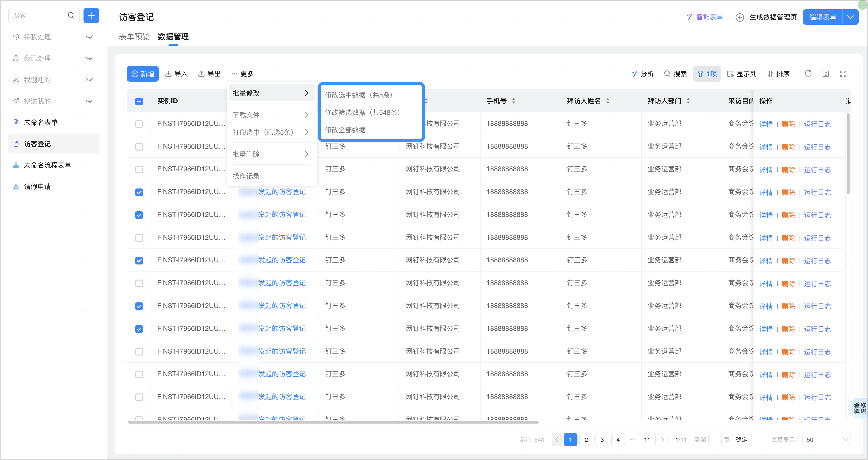The image size is (868, 460).
Task: Click the 到第 page number input field
Action: click(x=715, y=439)
